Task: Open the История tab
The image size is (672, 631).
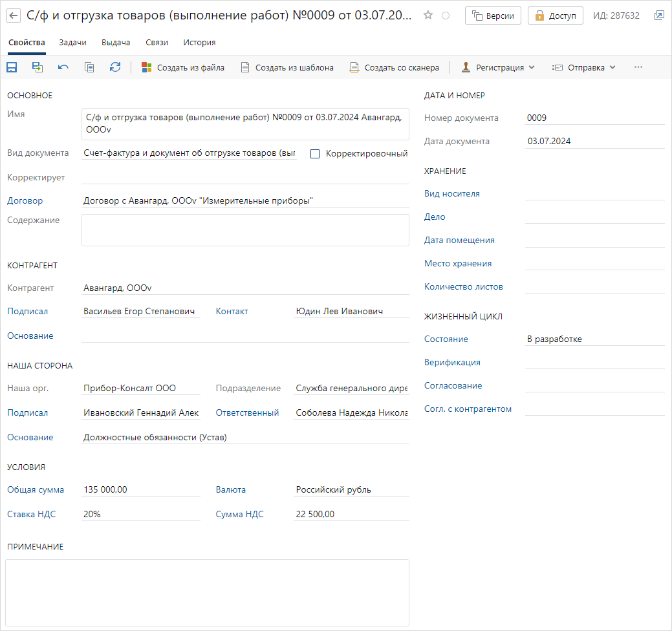Action: pyautogui.click(x=199, y=43)
